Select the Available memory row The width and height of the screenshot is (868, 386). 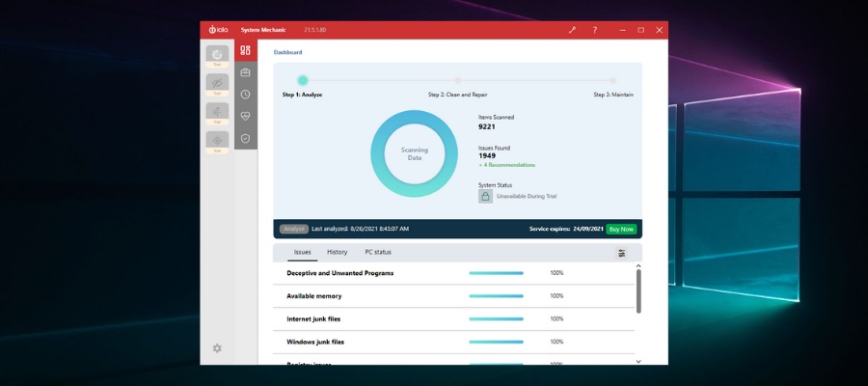coord(454,296)
